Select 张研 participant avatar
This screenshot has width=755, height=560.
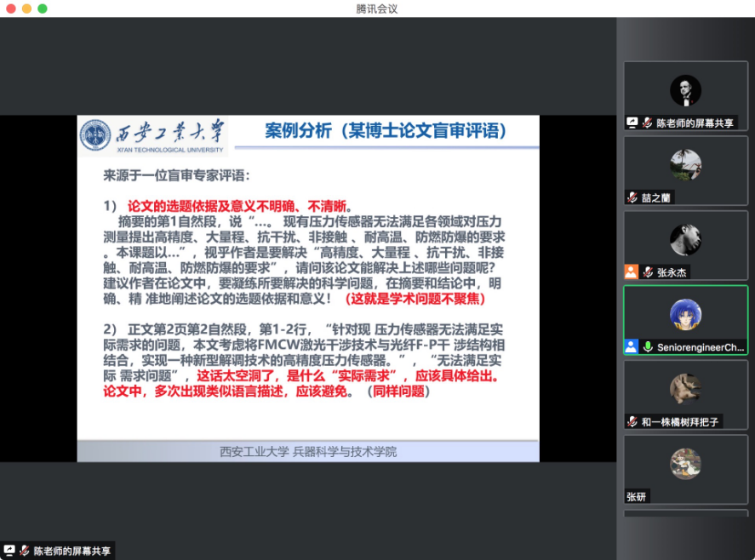[x=685, y=464]
